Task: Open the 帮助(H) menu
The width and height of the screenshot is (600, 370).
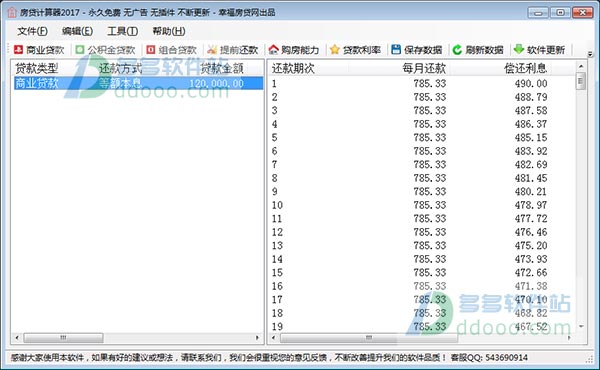Action: 168,31
